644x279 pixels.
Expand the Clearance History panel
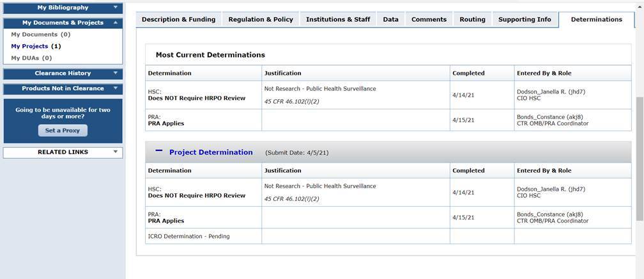pos(116,73)
